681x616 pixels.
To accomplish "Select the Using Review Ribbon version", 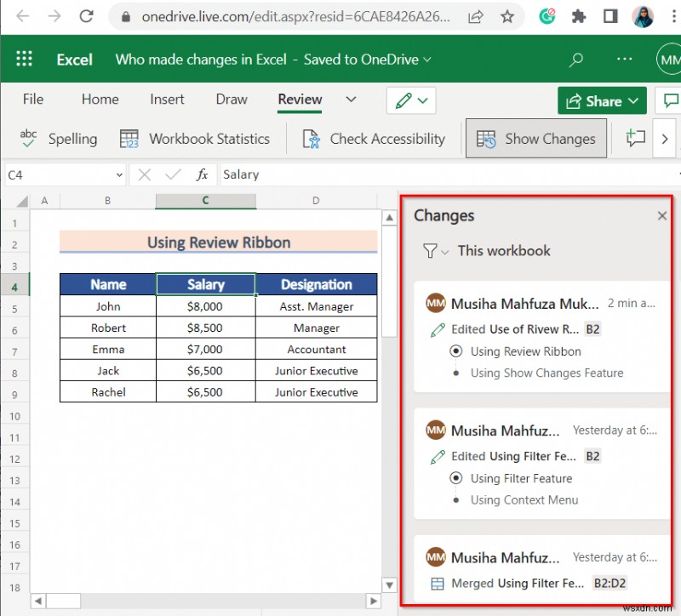I will [x=525, y=351].
